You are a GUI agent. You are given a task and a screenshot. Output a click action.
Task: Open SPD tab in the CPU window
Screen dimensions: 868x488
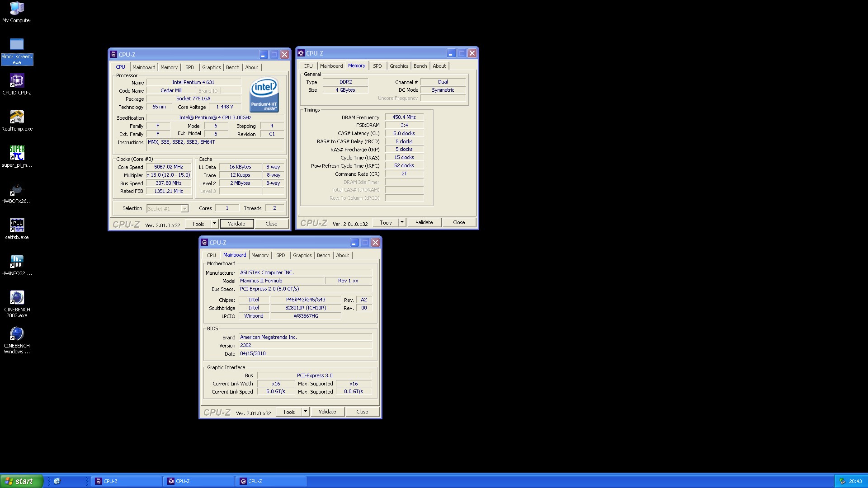[190, 67]
